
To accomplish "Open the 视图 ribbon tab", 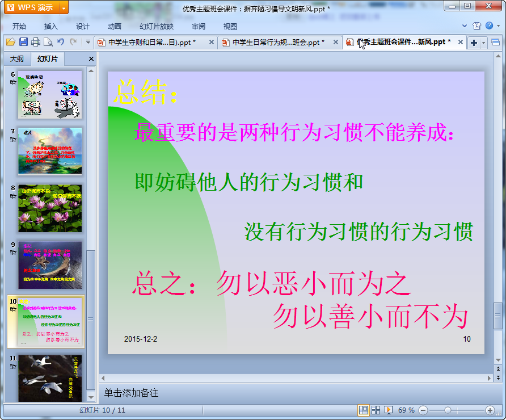I will pos(230,27).
